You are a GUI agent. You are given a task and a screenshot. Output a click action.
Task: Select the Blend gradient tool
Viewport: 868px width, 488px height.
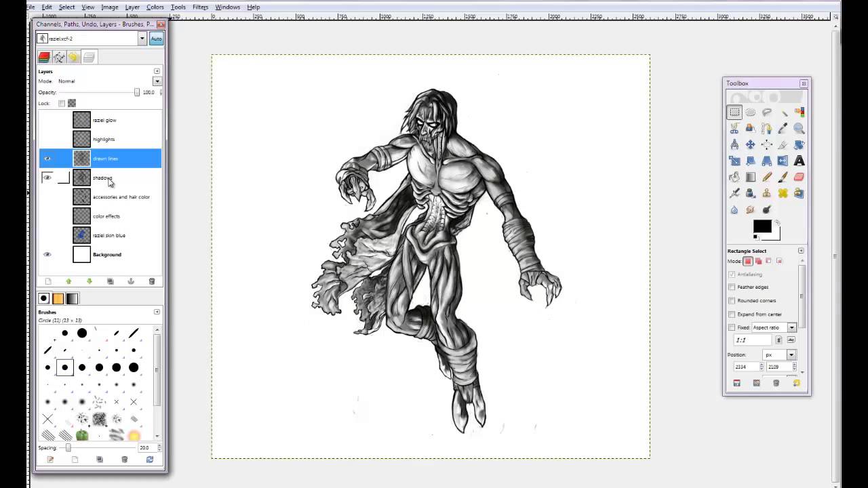(751, 177)
